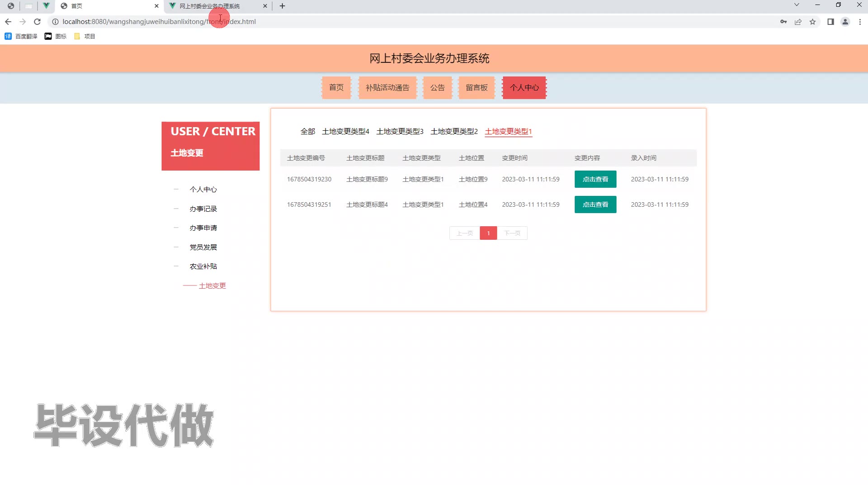
Task: Open a new browser tab
Action: (283, 6)
